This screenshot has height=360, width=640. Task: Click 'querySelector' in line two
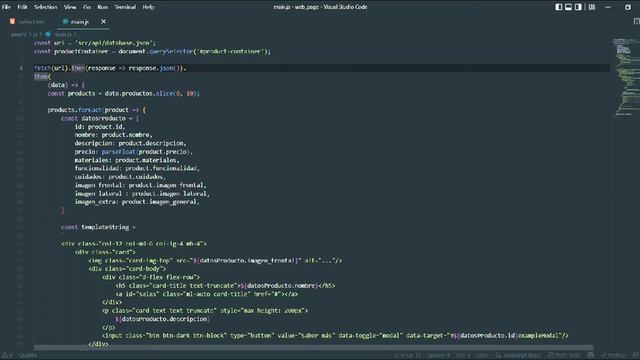coord(170,51)
